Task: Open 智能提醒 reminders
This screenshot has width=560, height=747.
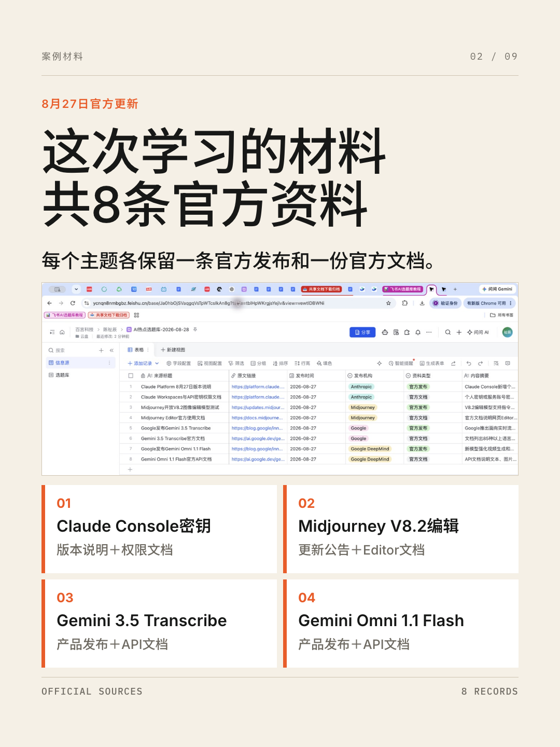Action: tap(401, 363)
